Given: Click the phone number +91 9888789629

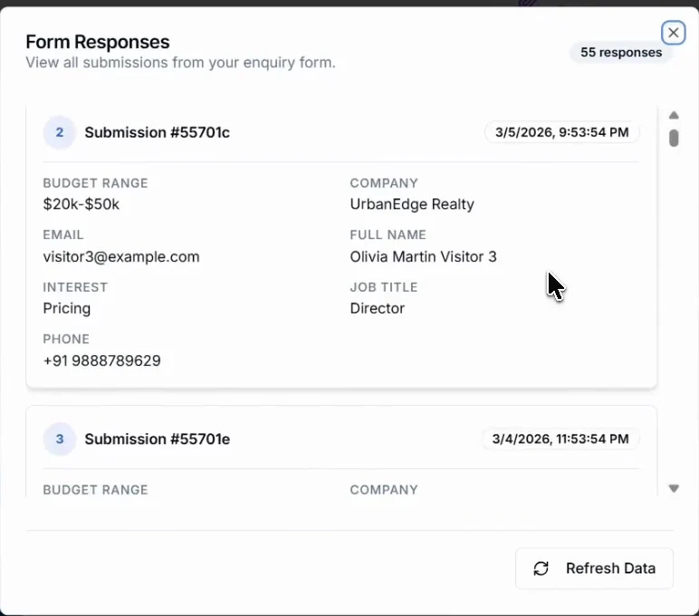Looking at the screenshot, I should pos(101,361).
